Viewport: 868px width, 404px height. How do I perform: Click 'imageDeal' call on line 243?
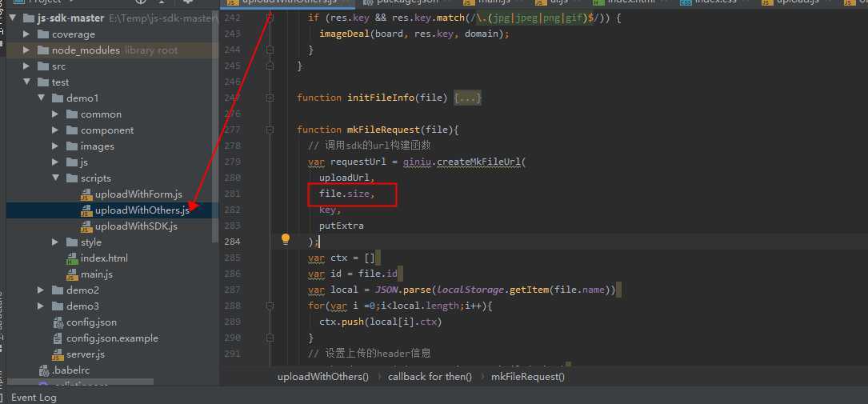(x=344, y=34)
